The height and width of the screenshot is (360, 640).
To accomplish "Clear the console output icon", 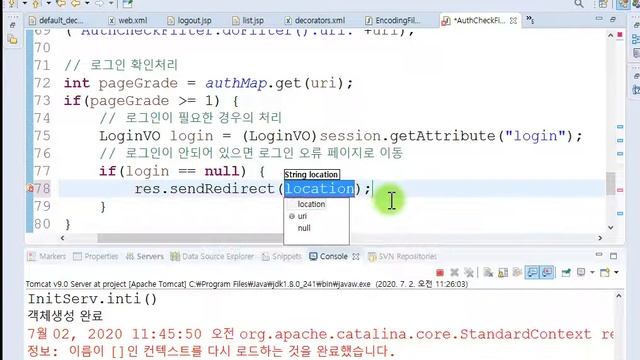I will pos(488,272).
